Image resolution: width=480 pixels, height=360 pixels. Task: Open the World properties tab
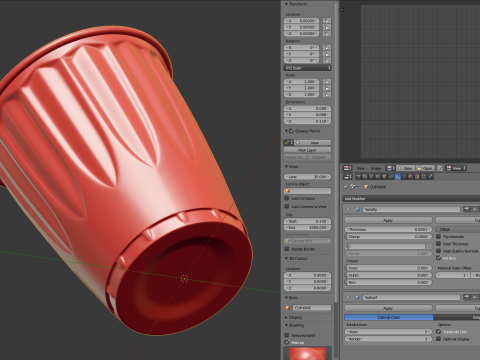[378, 176]
